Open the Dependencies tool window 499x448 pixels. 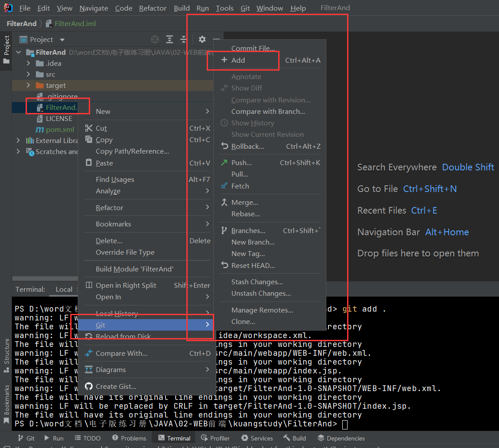(x=341, y=438)
